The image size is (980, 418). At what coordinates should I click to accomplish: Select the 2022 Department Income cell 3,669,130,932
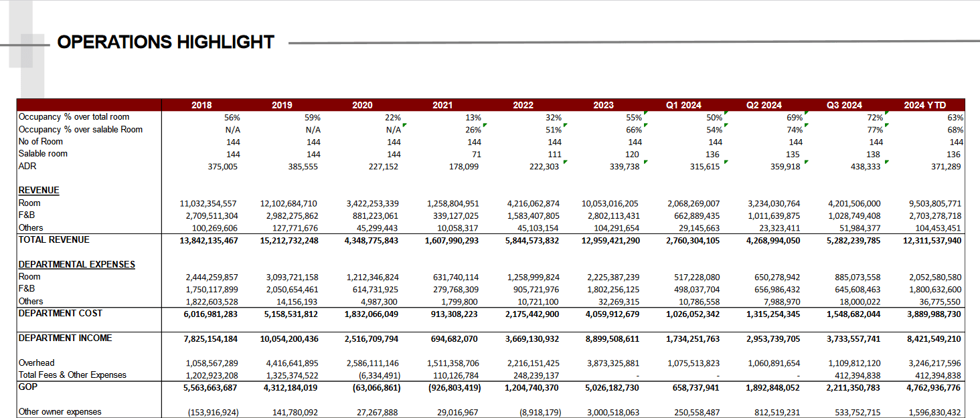coord(532,338)
